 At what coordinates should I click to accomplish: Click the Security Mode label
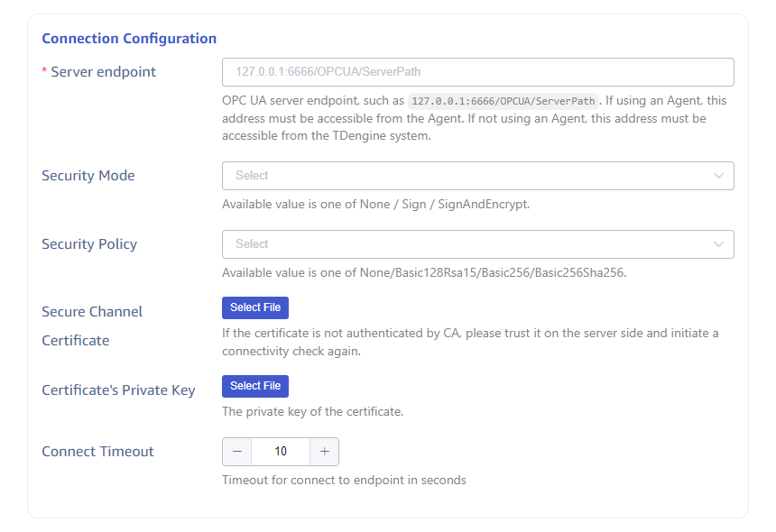click(88, 176)
